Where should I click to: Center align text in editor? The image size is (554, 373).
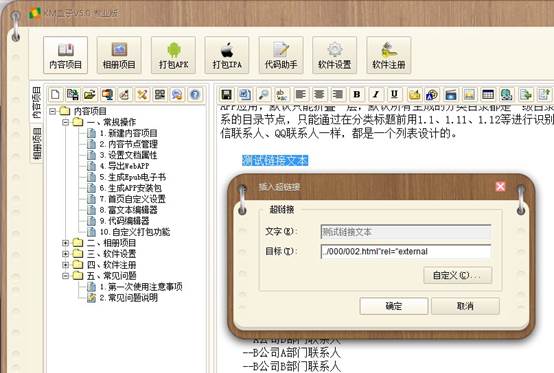pyautogui.click(x=319, y=95)
